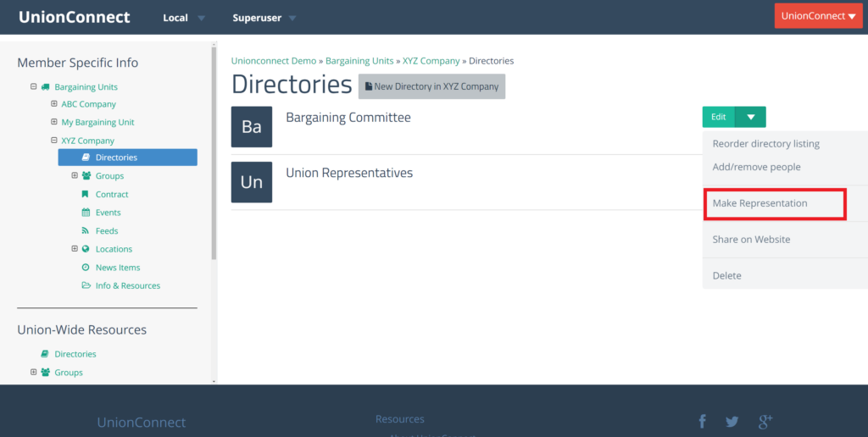Click the Groups people icon under XYZ Company
Screen dimensions: 868x437
86,176
